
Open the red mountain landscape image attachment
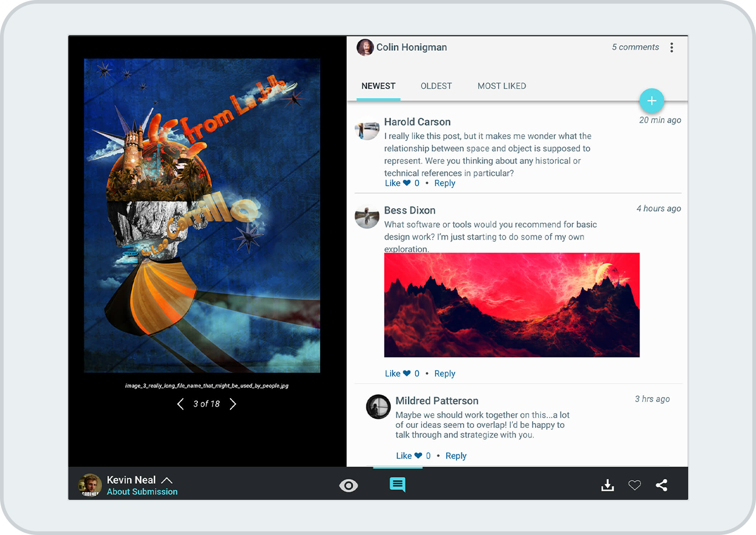(x=511, y=305)
